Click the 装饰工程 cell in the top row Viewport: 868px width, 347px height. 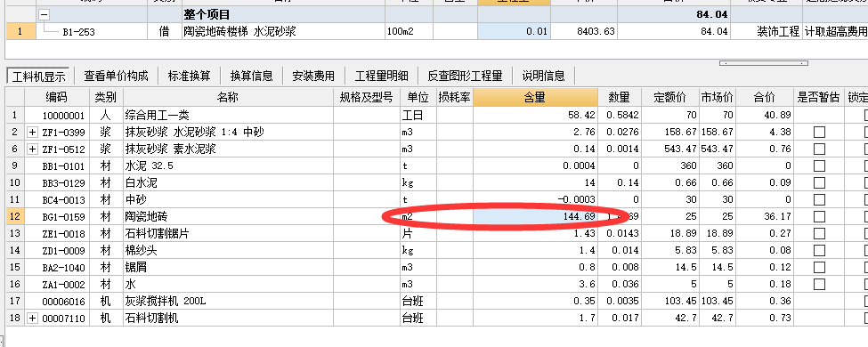tap(767, 31)
